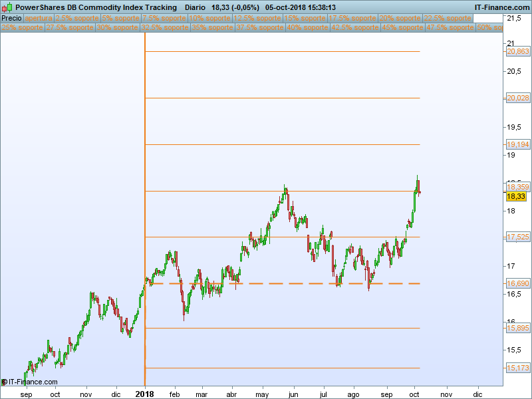This screenshot has height=399, width=532.
Task: Click the 19,5 tick on the price axis
Action: coord(513,128)
